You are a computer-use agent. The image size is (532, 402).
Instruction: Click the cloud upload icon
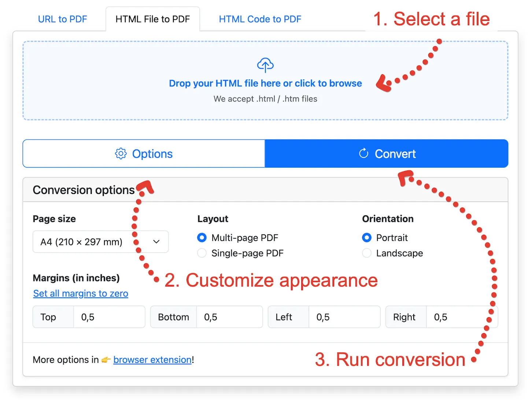(265, 65)
